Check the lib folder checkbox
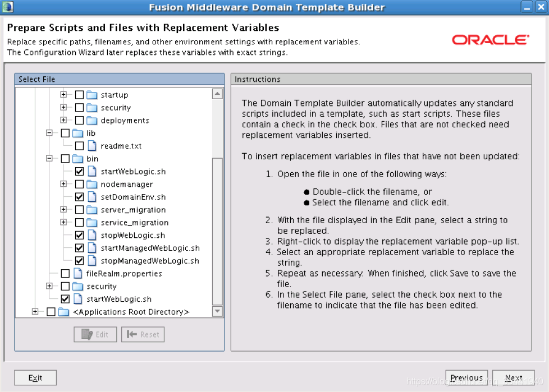Image resolution: width=549 pixels, height=392 pixels. click(x=65, y=133)
